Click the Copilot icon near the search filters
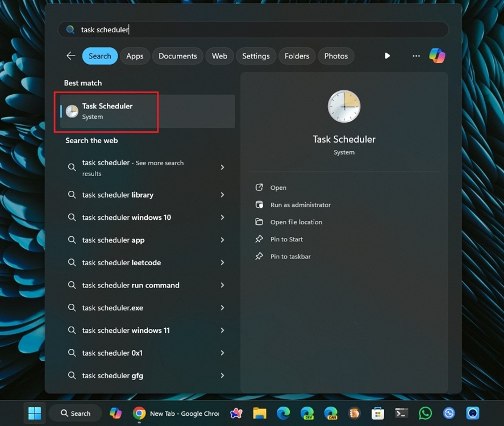 [437, 56]
